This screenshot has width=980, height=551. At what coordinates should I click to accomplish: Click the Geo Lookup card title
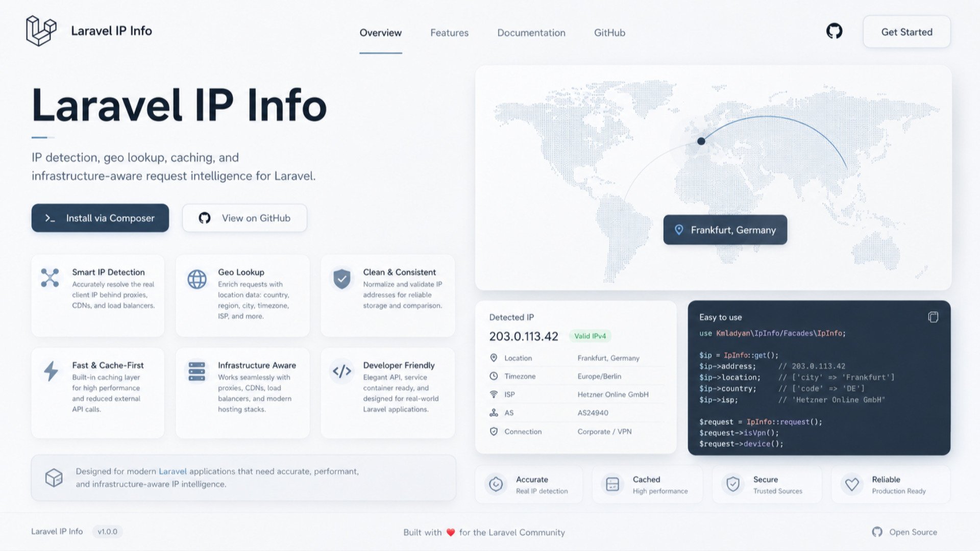click(241, 272)
